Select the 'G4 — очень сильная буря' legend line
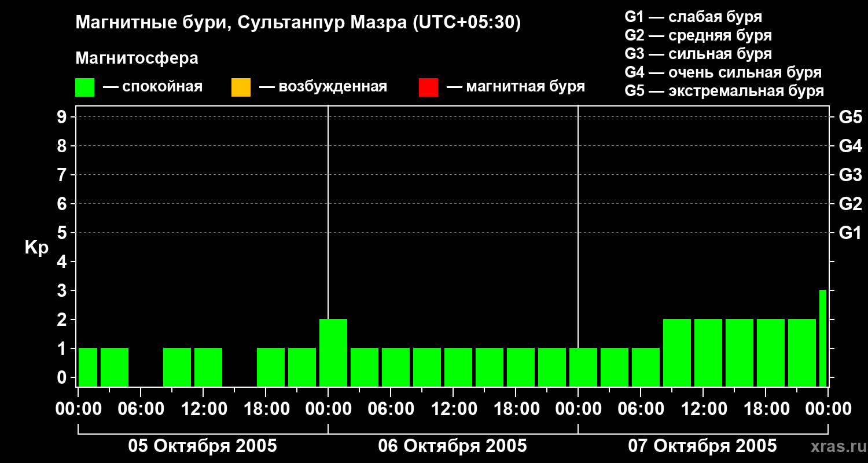Viewport: 868px width, 463px height. tap(723, 72)
